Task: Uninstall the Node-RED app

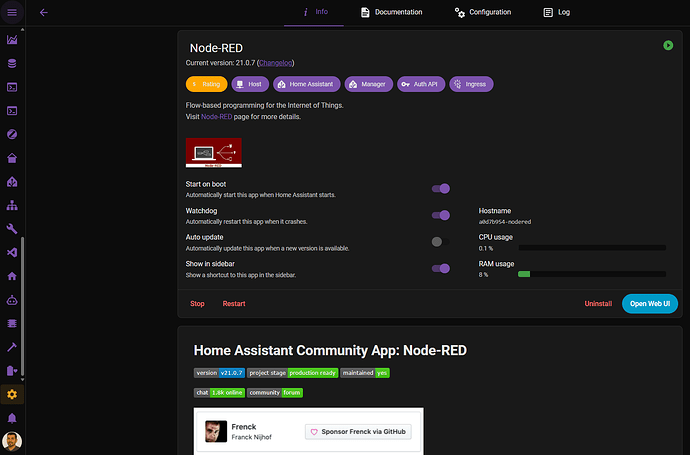Action: (598, 304)
